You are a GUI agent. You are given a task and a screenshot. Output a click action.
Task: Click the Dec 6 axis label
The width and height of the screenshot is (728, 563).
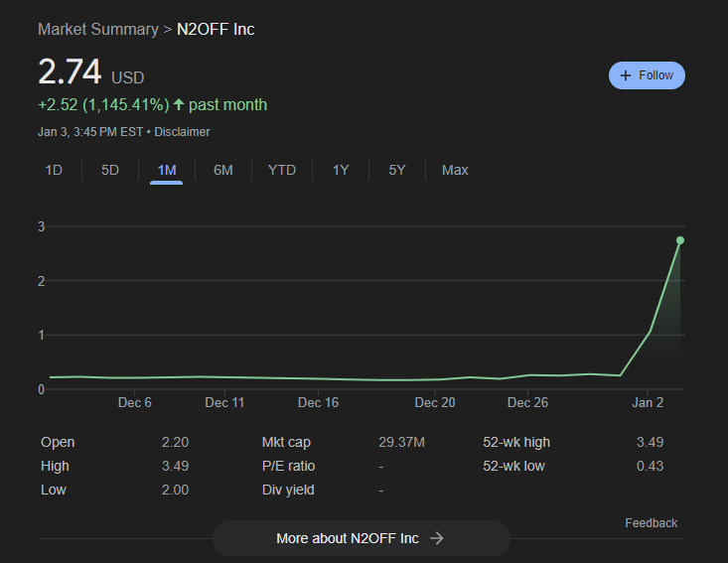[135, 402]
